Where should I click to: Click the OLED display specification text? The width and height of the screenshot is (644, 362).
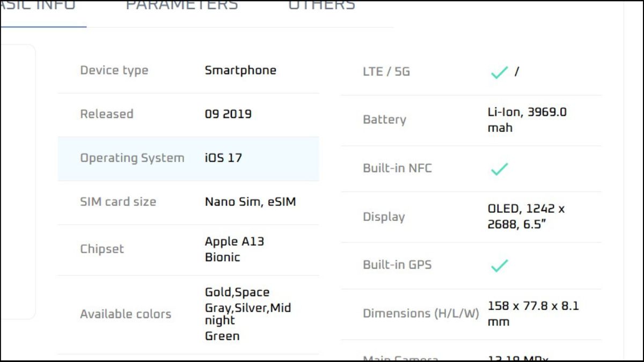526,217
